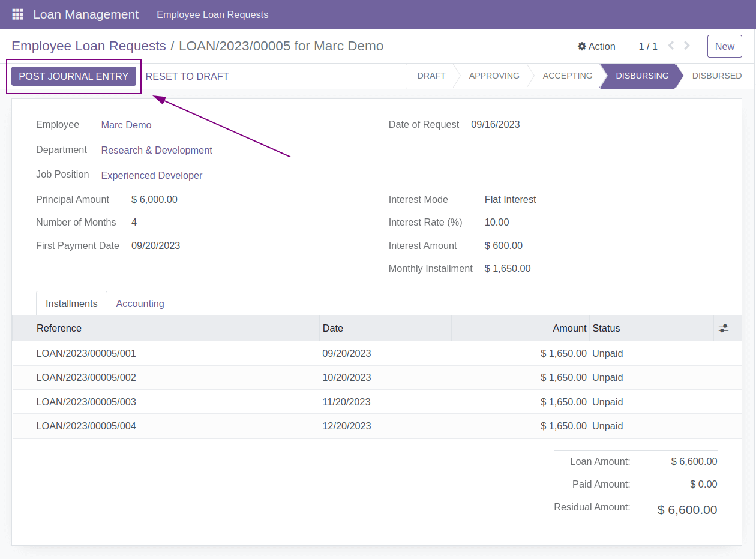Select the Disbursed status stage

point(716,76)
